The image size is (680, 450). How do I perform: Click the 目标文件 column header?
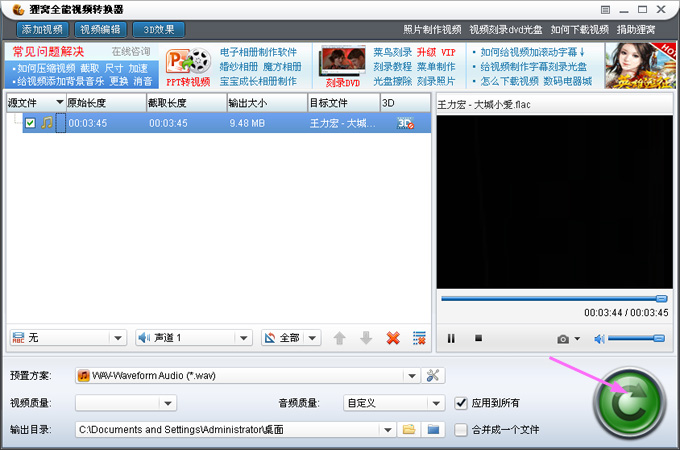344,103
